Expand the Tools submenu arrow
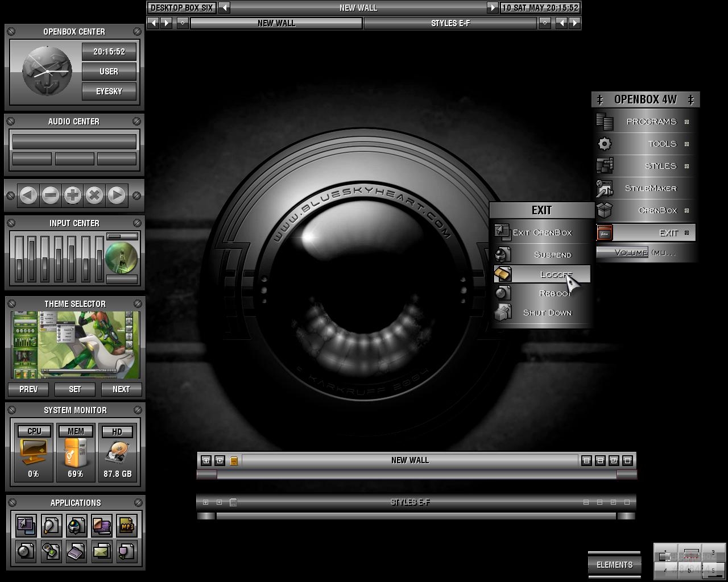728x582 pixels. coord(686,144)
